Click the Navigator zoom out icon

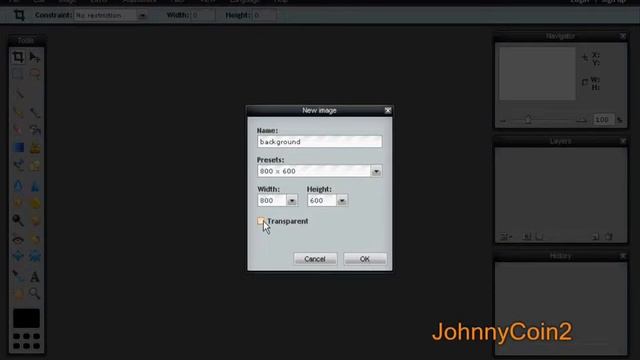click(x=503, y=121)
